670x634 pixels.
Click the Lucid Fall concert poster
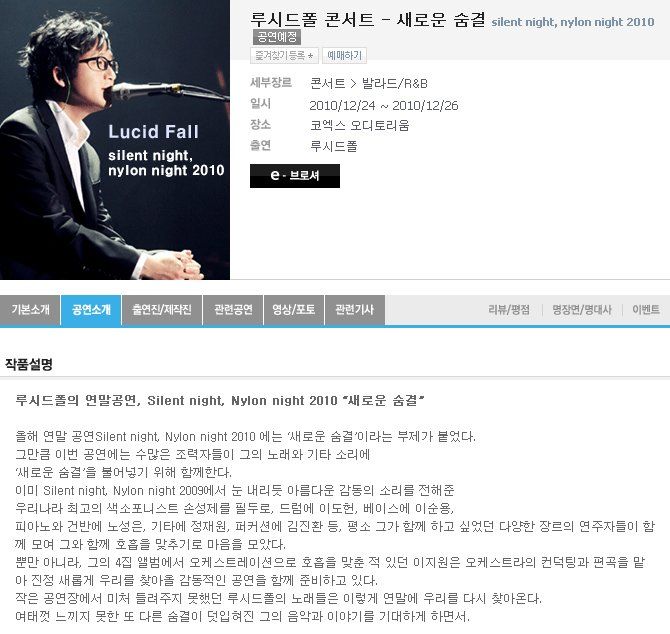115,140
